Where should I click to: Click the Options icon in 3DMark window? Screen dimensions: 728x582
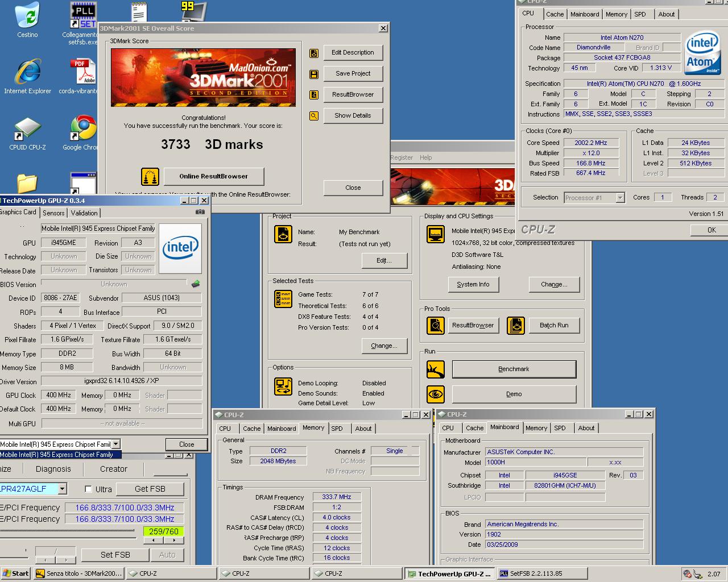[283, 385]
